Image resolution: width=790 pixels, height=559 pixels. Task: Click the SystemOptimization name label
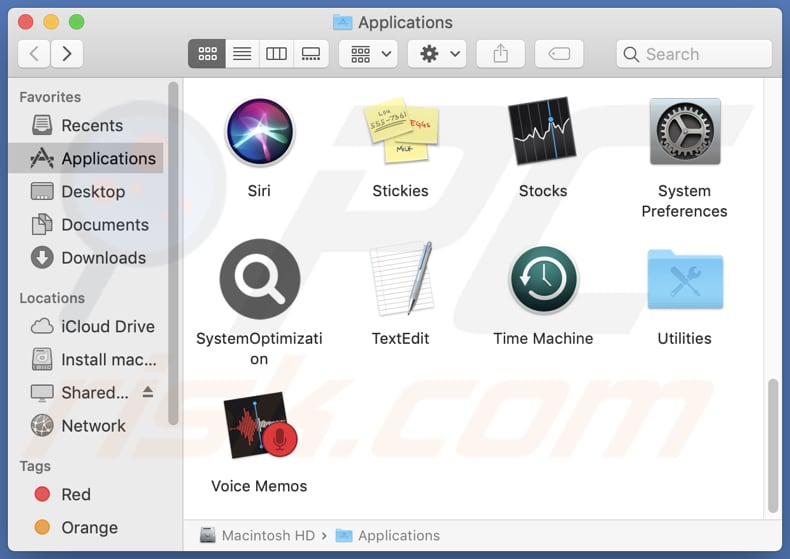(259, 348)
